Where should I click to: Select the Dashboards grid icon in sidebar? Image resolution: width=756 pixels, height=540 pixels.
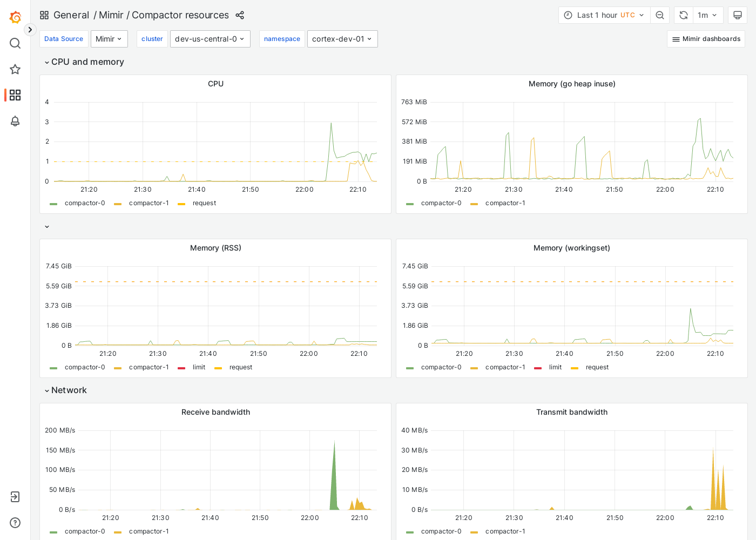pos(15,95)
